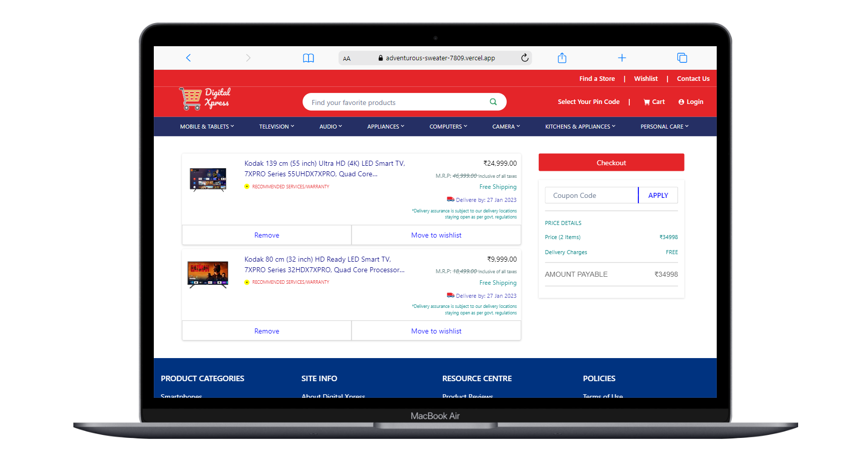Expand the Television menu
This screenshot has width=868, height=452.
click(x=277, y=127)
